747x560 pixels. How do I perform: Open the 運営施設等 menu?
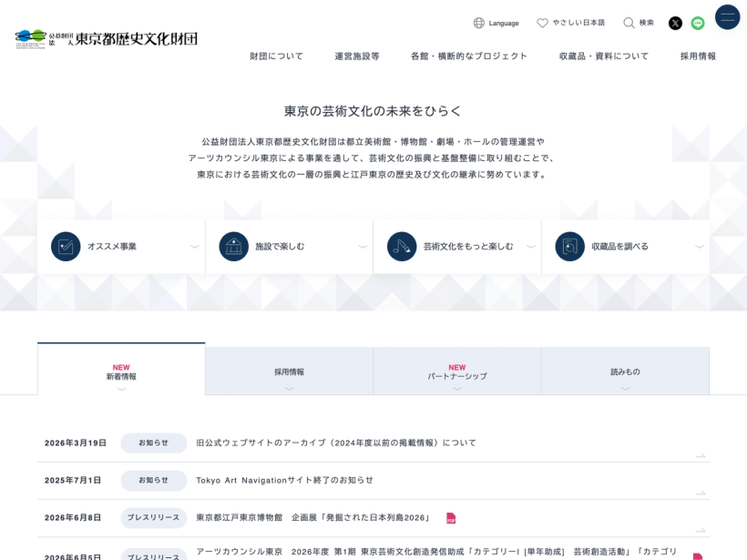[x=357, y=56]
